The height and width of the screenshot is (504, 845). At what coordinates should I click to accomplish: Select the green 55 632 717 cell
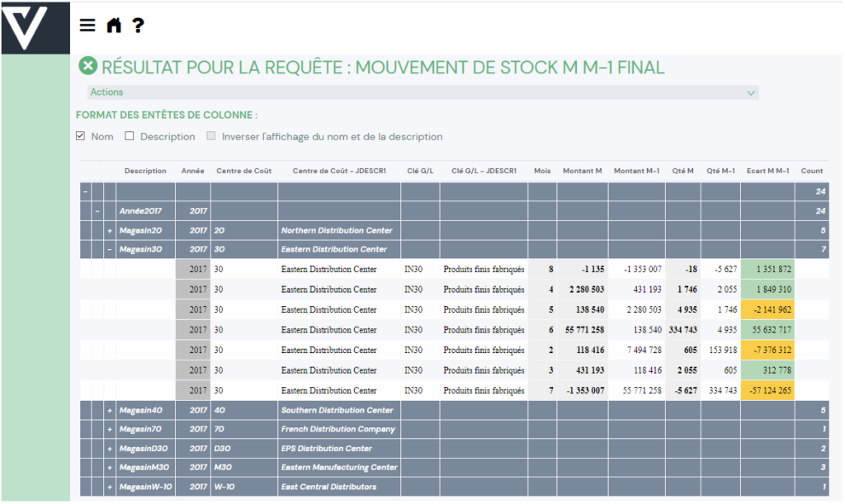coord(767,329)
